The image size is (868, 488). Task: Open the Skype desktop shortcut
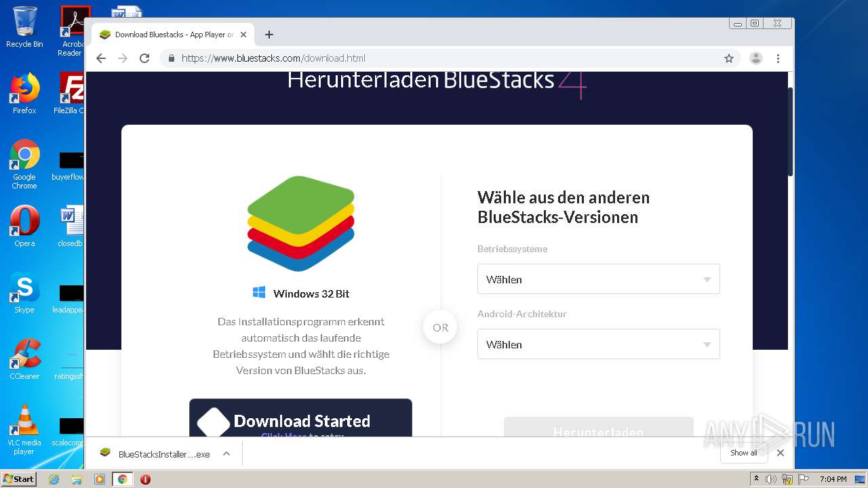24,293
